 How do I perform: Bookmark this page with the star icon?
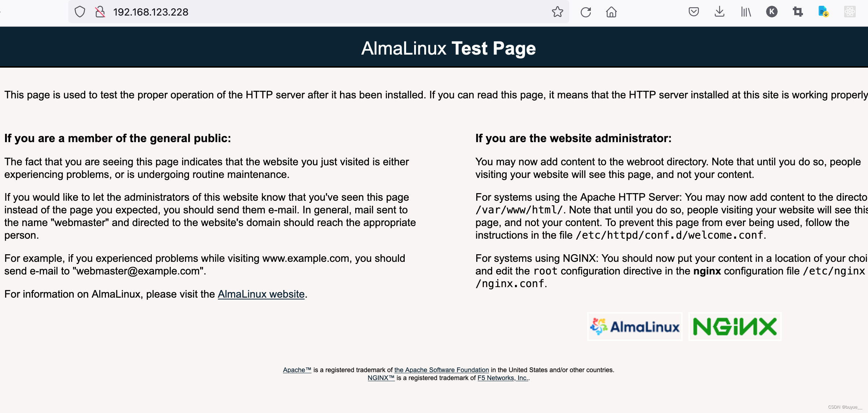pyautogui.click(x=557, y=12)
